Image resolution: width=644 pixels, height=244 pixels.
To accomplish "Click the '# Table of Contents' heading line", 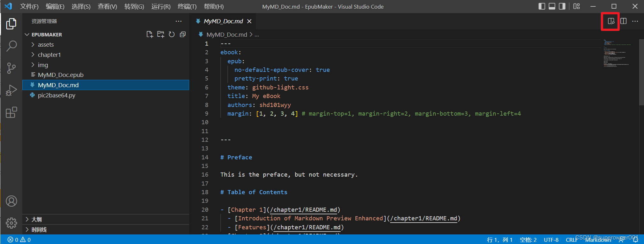I will coord(254,192).
